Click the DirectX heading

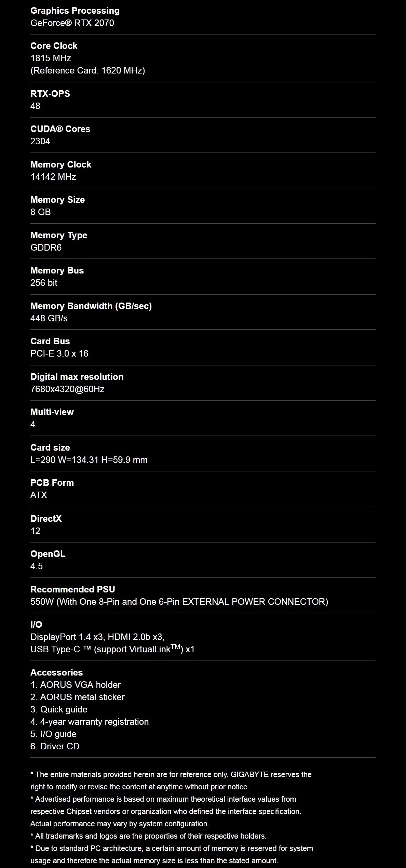[x=46, y=519]
